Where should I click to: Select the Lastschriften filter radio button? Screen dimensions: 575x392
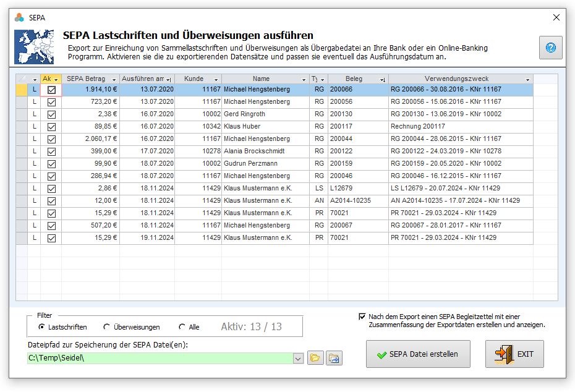point(41,326)
